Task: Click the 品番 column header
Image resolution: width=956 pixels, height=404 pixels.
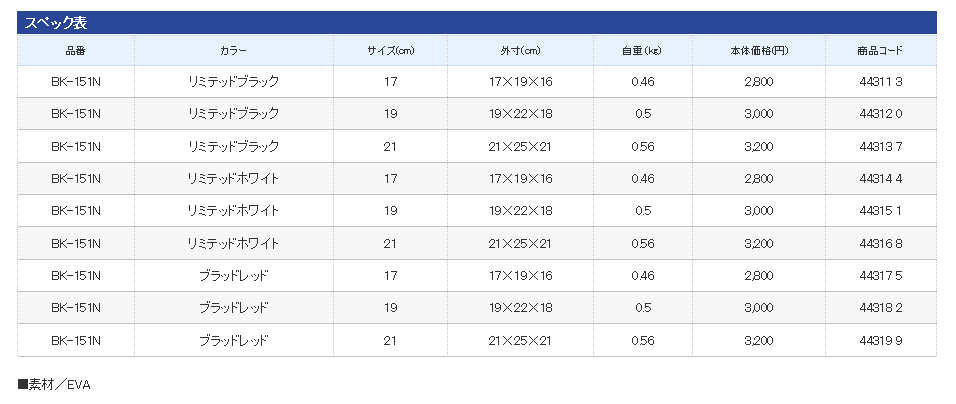Action: coord(76,50)
